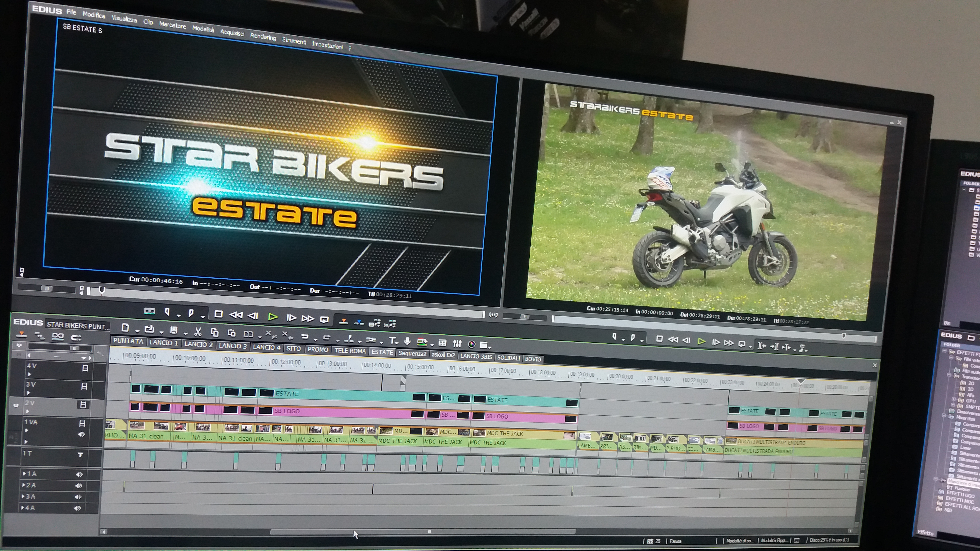This screenshot has height=551, width=980.
Task: Click the voice-over microphone icon
Action: coord(407,341)
